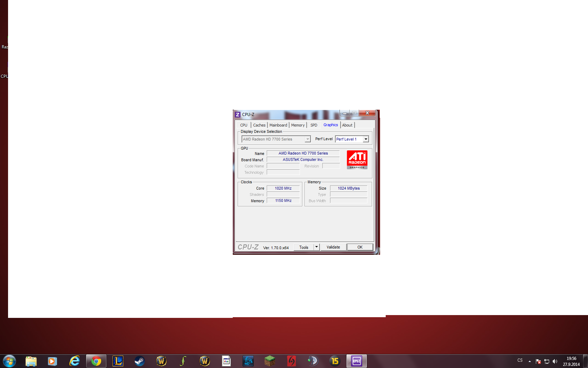Launch Steam from the taskbar

[x=139, y=361]
